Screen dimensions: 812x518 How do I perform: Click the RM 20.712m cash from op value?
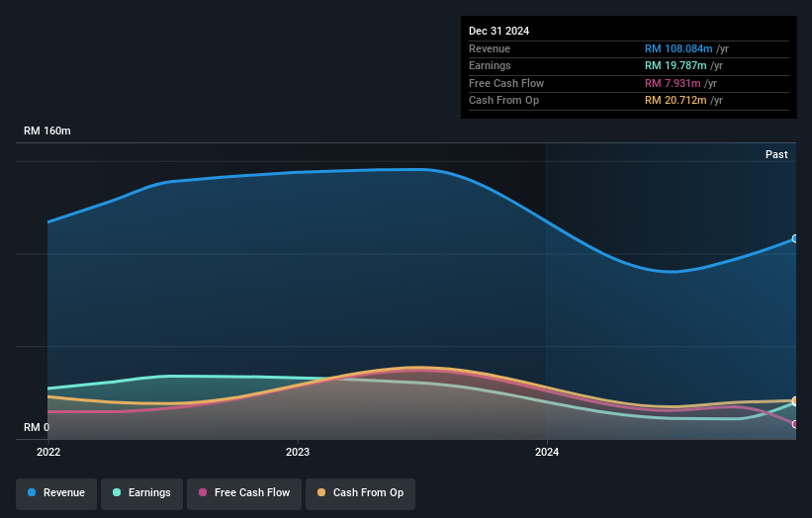pyautogui.click(x=676, y=101)
